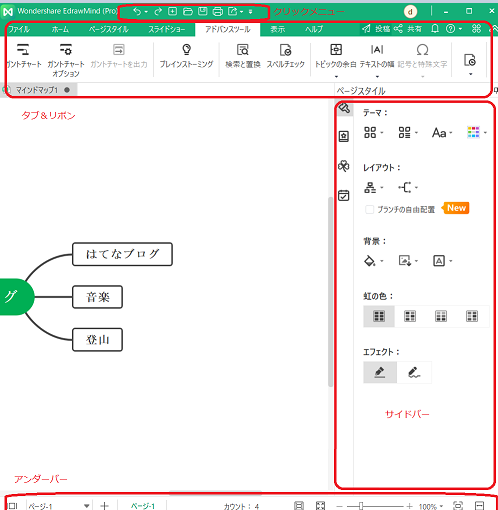The width and height of the screenshot is (498, 510).
Task: Switch to the ヘルプ tab
Action: 314,29
